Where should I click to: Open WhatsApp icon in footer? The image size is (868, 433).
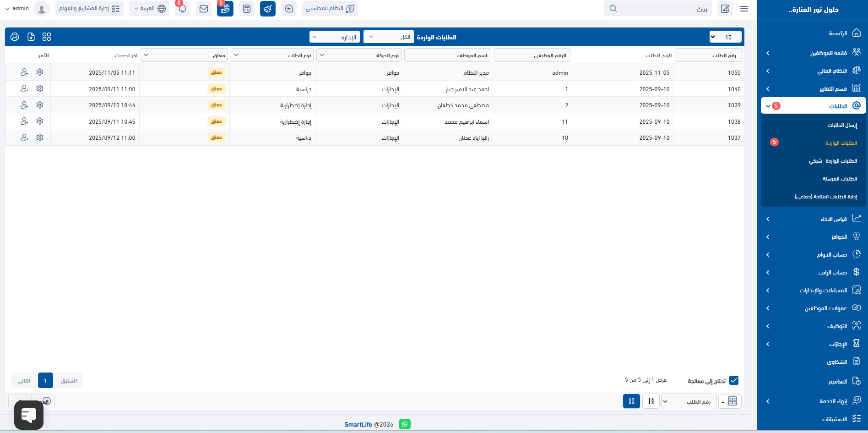click(405, 424)
